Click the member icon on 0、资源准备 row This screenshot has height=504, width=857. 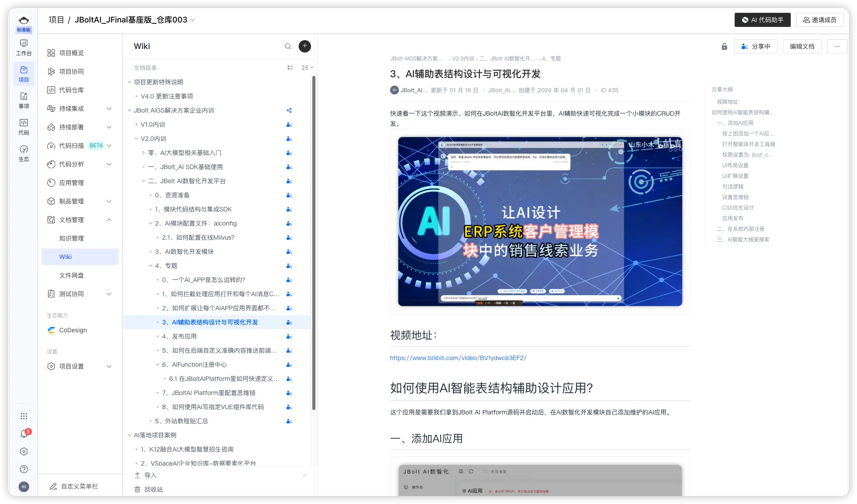click(x=289, y=195)
